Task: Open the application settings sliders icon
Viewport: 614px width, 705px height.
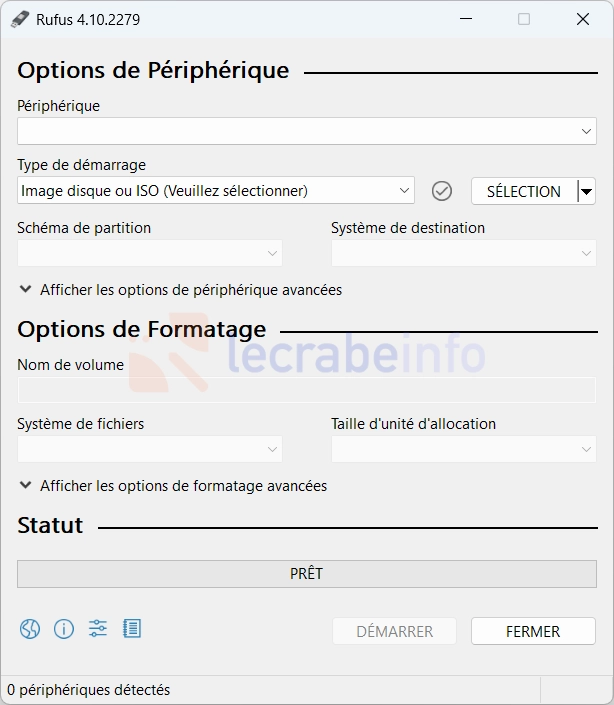Action: tap(97, 629)
